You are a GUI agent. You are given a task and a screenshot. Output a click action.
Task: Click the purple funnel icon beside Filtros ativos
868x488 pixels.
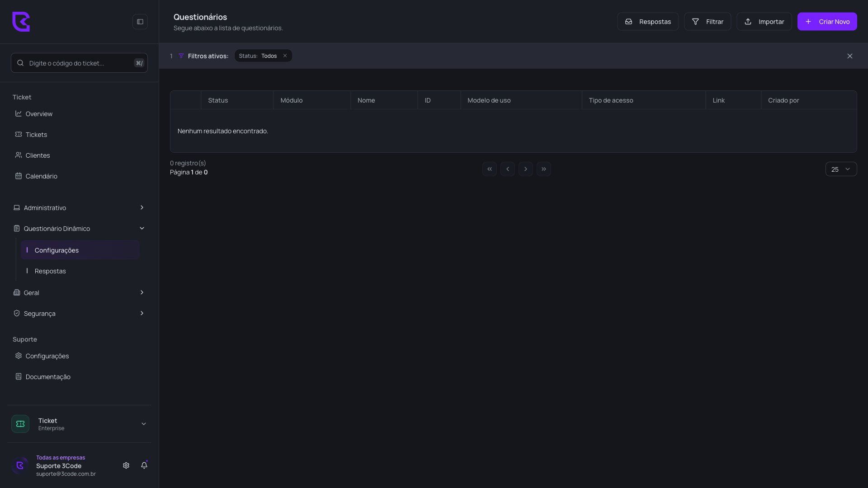pyautogui.click(x=181, y=56)
